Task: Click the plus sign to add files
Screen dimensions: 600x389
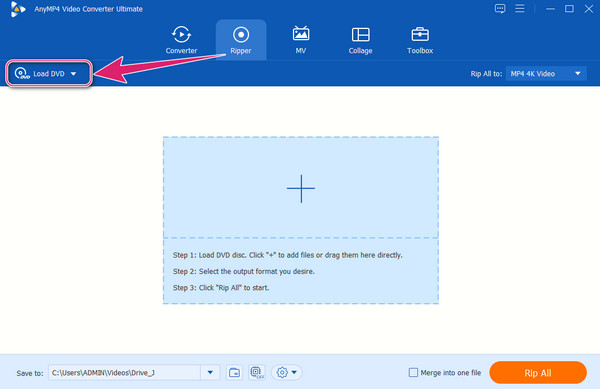Action: coord(301,188)
